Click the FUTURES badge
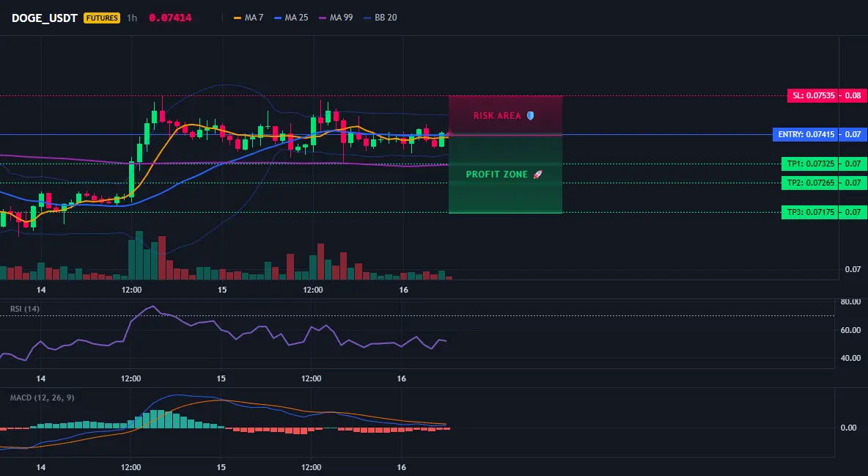 point(102,18)
